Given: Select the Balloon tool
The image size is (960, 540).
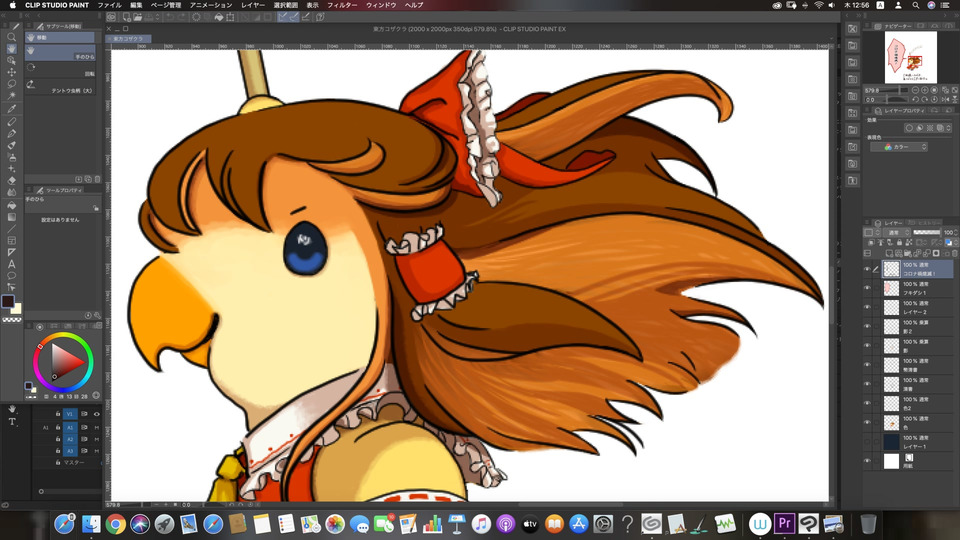Looking at the screenshot, I should pyautogui.click(x=12, y=276).
